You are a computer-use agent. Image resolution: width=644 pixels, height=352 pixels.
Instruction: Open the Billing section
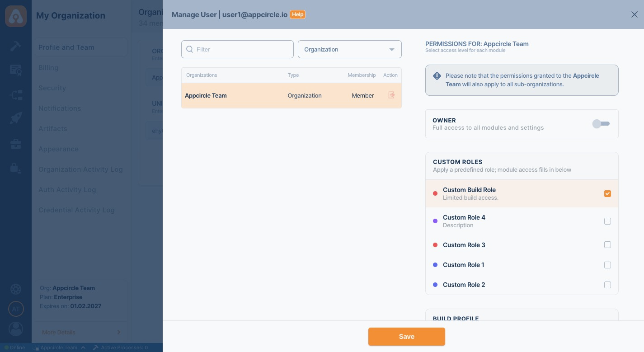tap(48, 68)
